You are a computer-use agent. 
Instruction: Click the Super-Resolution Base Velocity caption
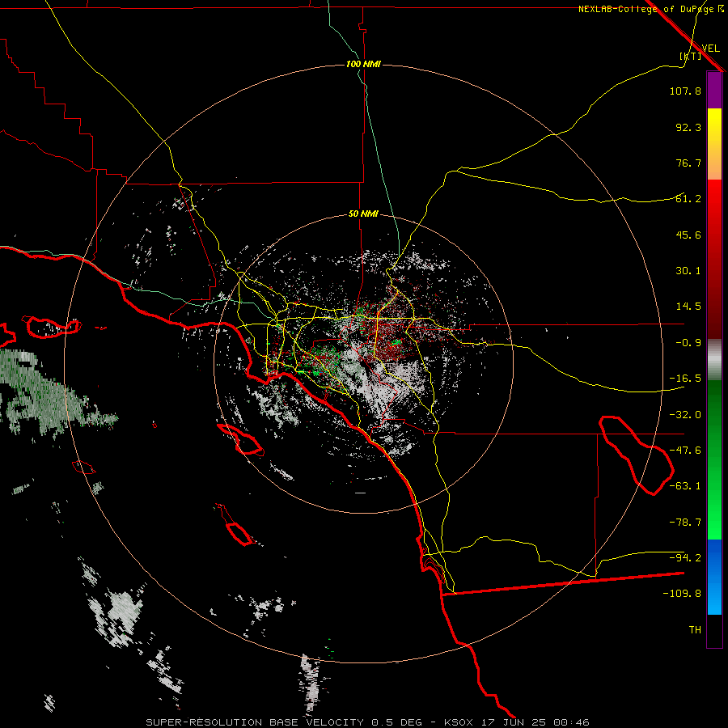pyautogui.click(x=368, y=722)
